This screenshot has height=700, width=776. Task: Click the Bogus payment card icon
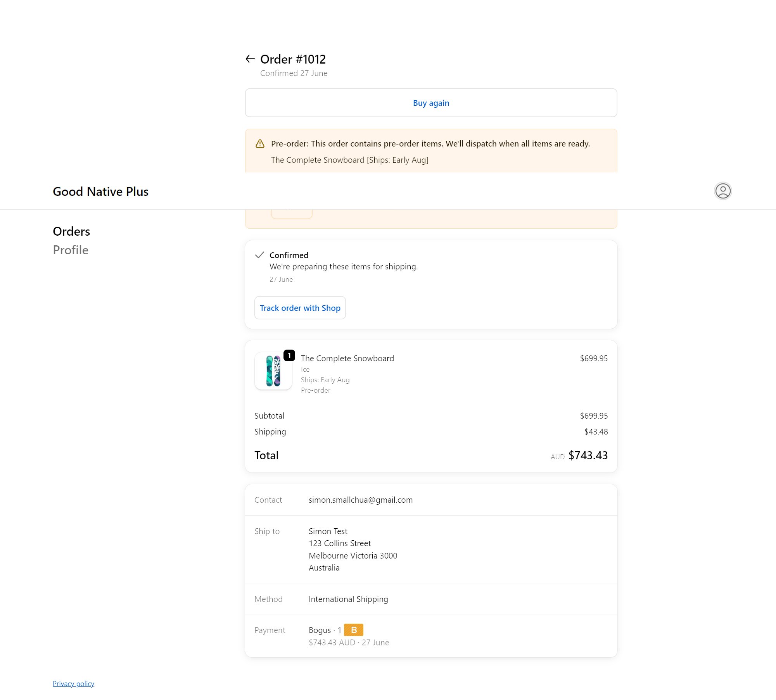354,630
